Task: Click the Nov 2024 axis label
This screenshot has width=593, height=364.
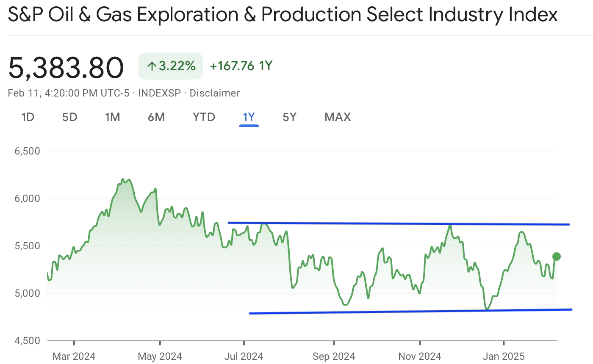Action: pyautogui.click(x=420, y=356)
